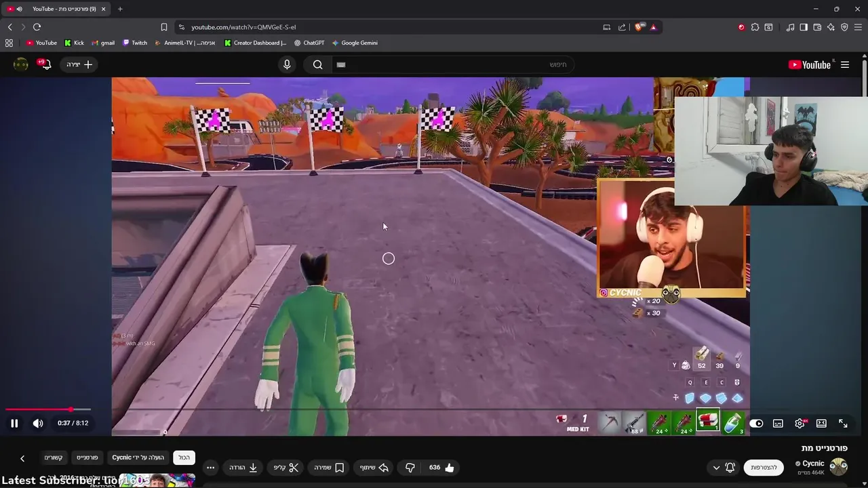Open the red recording extension icon
Viewport: 868px width, 488px height.
(x=741, y=27)
